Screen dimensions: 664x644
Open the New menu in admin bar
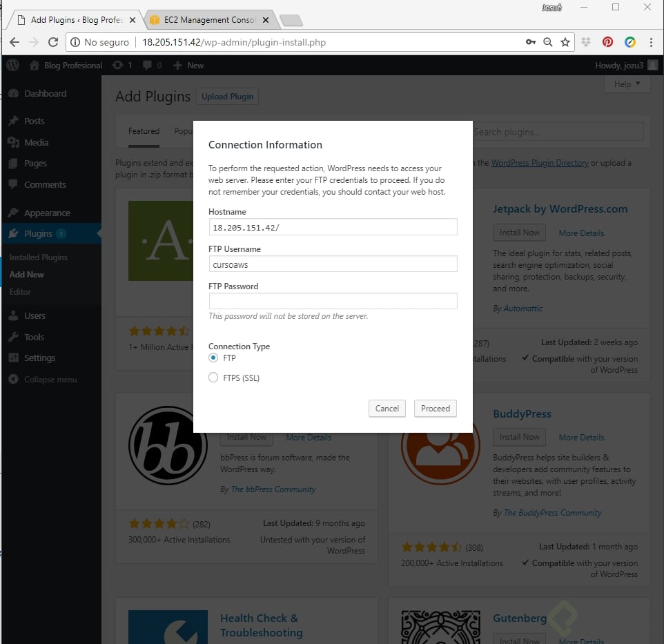189,65
